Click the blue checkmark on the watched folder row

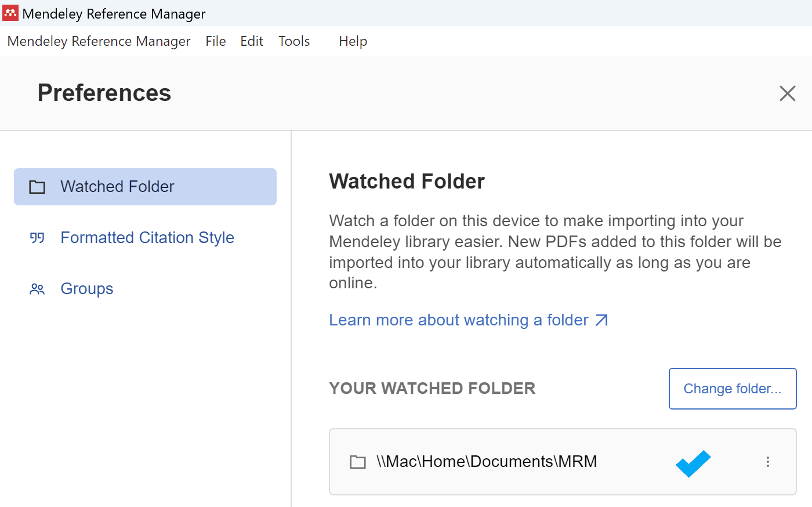(x=693, y=463)
